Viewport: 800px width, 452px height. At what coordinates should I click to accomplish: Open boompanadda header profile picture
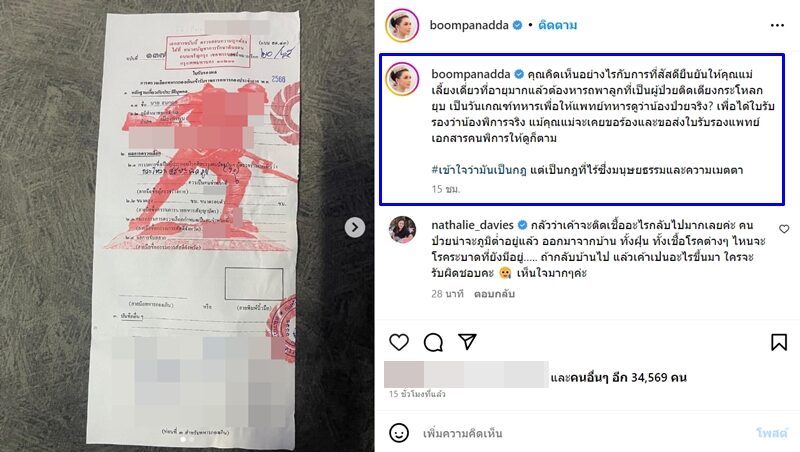tap(402, 25)
